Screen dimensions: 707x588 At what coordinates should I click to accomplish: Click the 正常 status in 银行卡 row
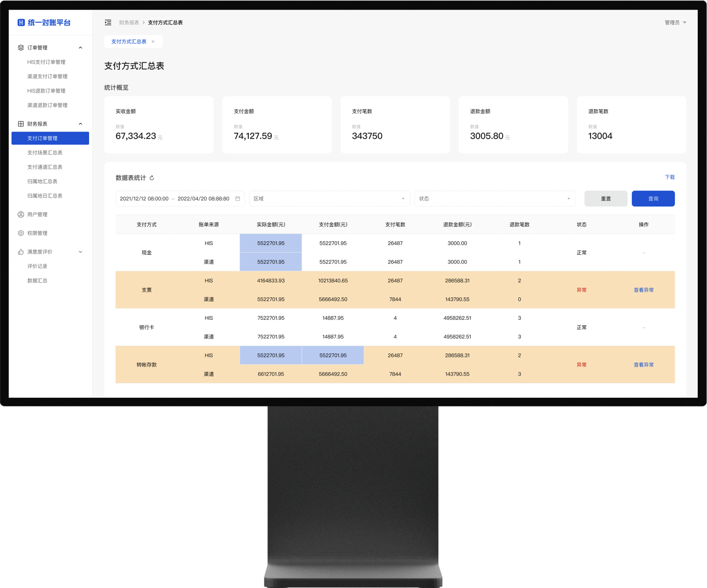[582, 327]
